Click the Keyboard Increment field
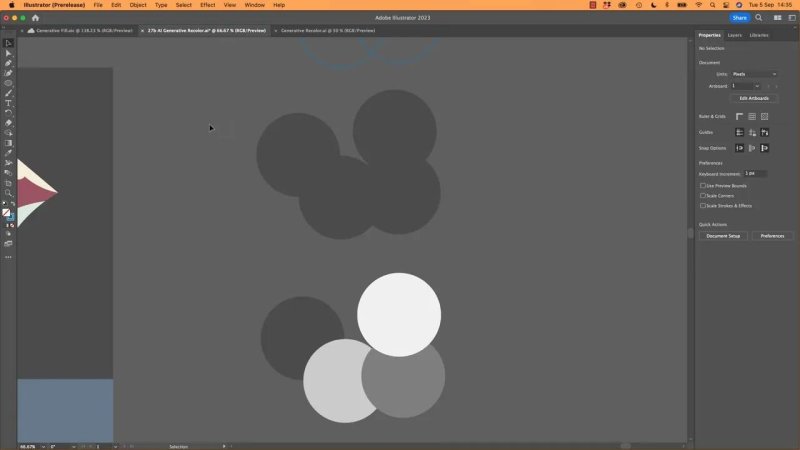The width and height of the screenshot is (800, 450). (755, 174)
